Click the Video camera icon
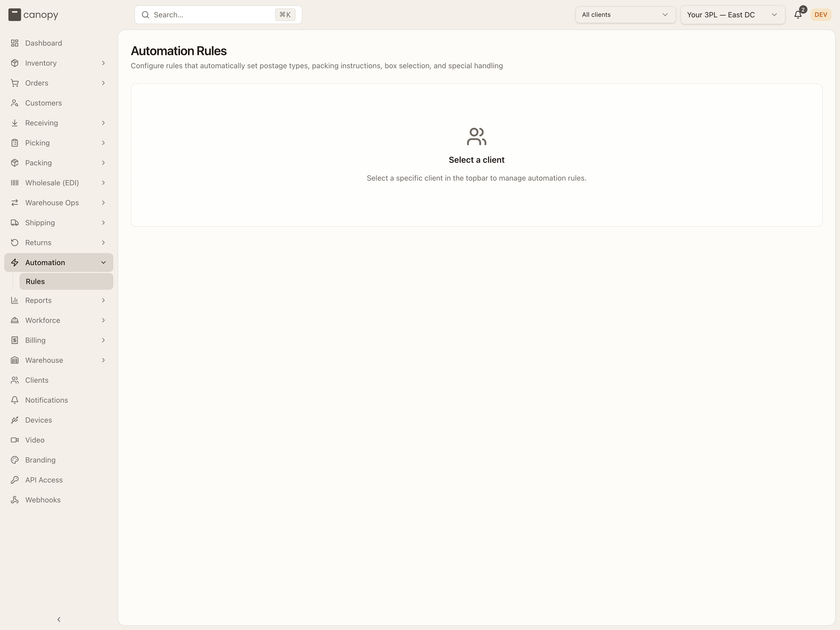Viewport: 840px width, 630px height. [15, 440]
